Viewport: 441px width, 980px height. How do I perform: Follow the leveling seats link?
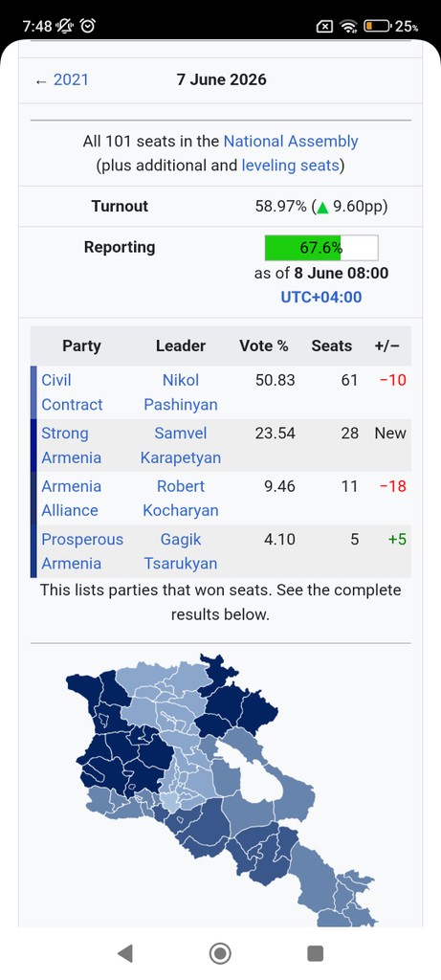[x=290, y=166]
